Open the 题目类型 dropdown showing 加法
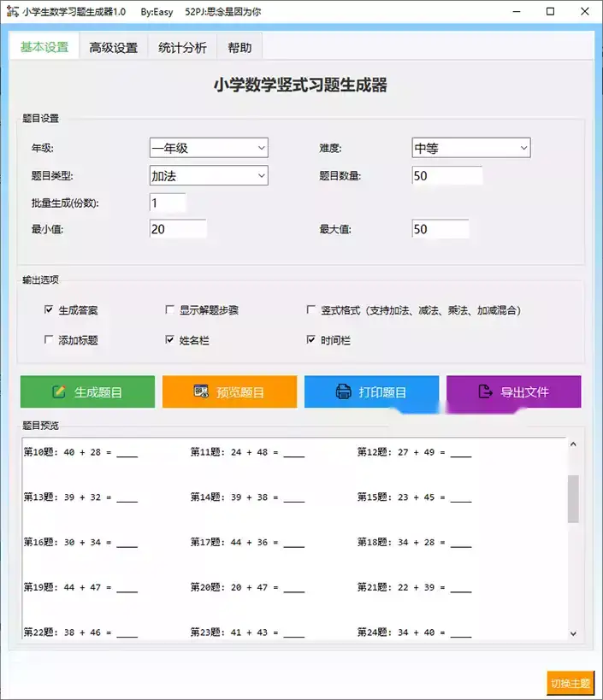The image size is (603, 700). (209, 176)
